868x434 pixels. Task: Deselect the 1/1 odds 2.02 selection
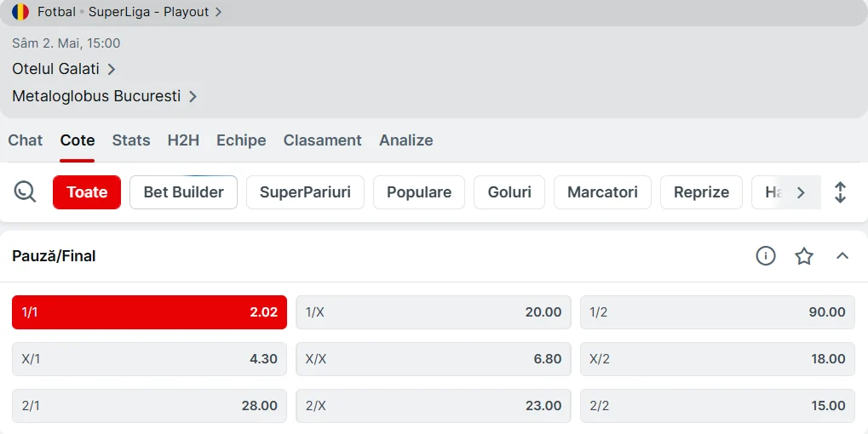149,312
